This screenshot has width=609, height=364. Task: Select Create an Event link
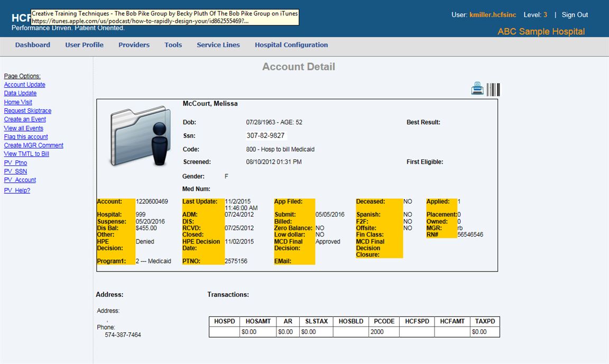pyautogui.click(x=25, y=119)
